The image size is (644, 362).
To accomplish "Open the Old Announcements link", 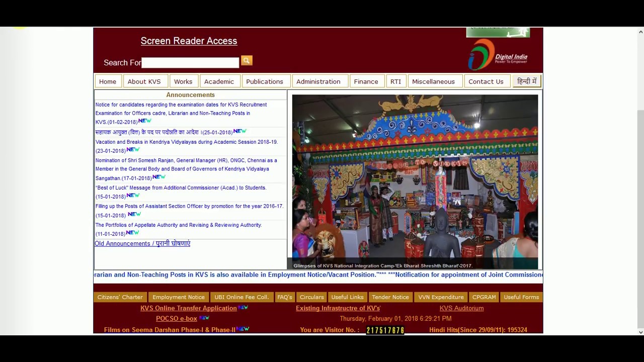I will 142,243.
